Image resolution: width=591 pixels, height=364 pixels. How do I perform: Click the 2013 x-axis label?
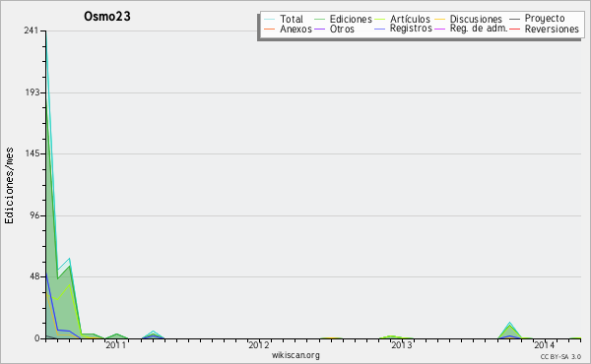tap(401, 344)
